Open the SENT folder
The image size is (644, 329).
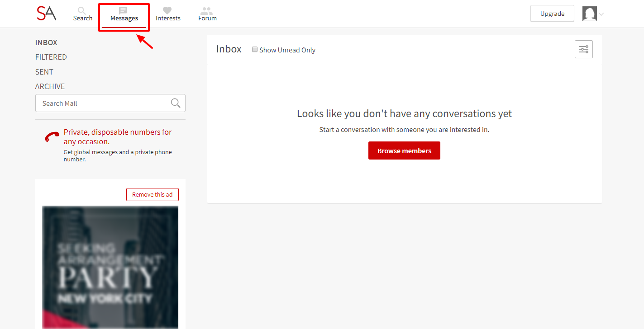(44, 72)
